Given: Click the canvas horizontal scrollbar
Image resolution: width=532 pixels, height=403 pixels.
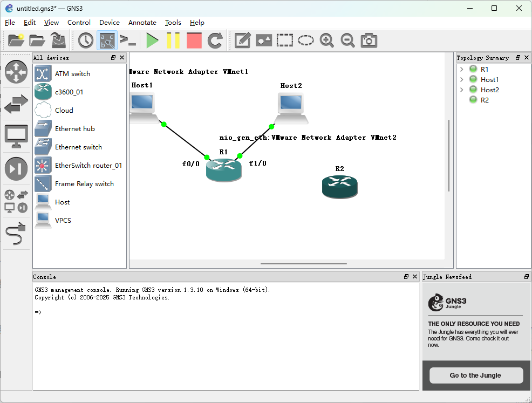Looking at the screenshot, I should (x=304, y=263).
